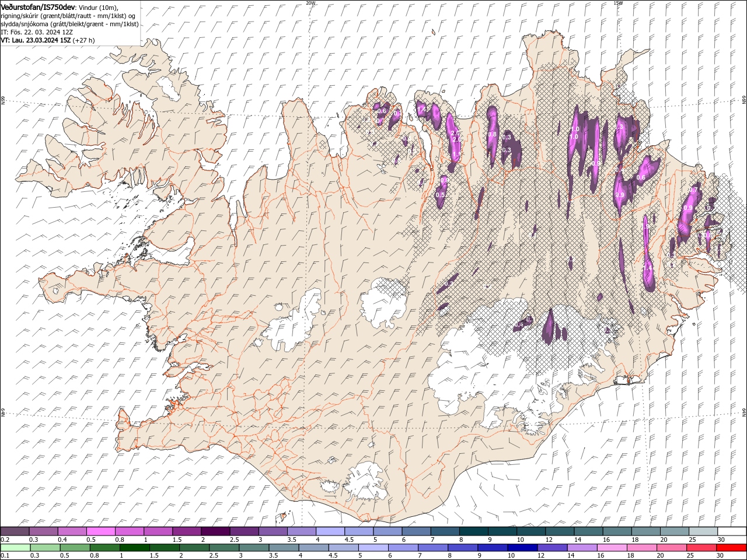The image size is (747, 560).
Task: Pick the lower-row 4.5 swatch
Action: point(343,548)
